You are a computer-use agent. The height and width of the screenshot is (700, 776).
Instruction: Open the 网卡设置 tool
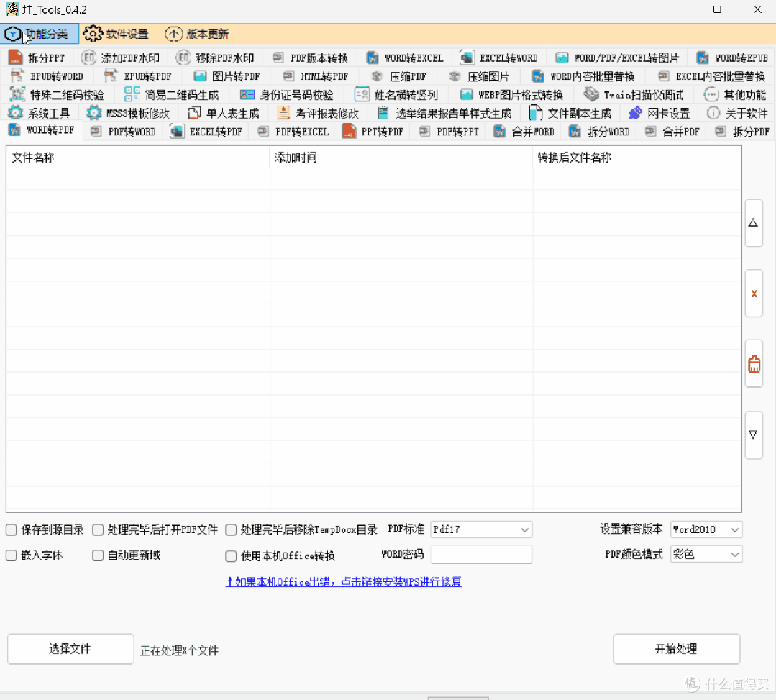click(x=659, y=113)
